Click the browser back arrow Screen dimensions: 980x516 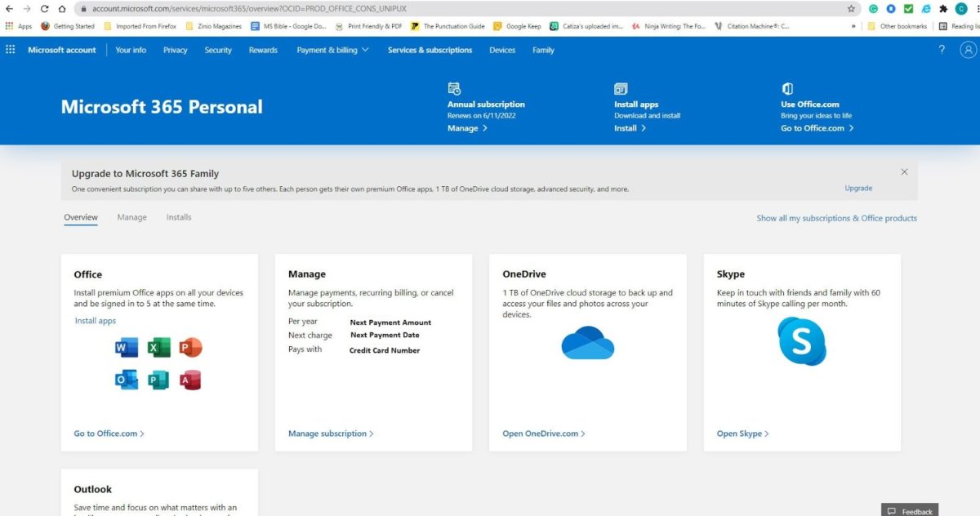[11, 9]
